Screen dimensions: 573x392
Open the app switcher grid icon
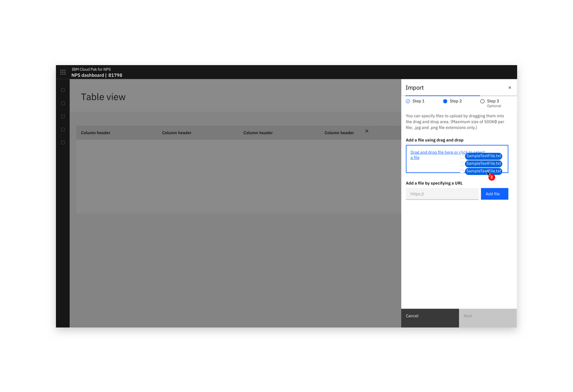[x=63, y=72]
